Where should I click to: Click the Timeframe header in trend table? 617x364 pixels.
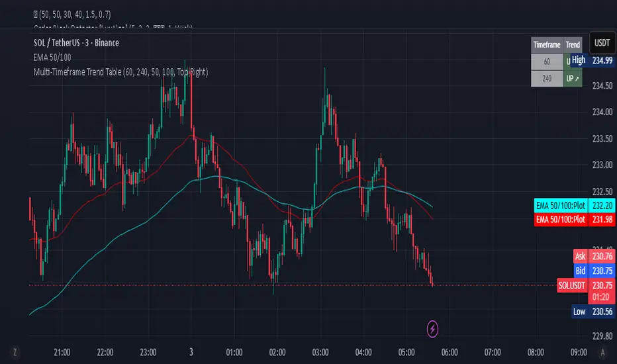pyautogui.click(x=547, y=45)
